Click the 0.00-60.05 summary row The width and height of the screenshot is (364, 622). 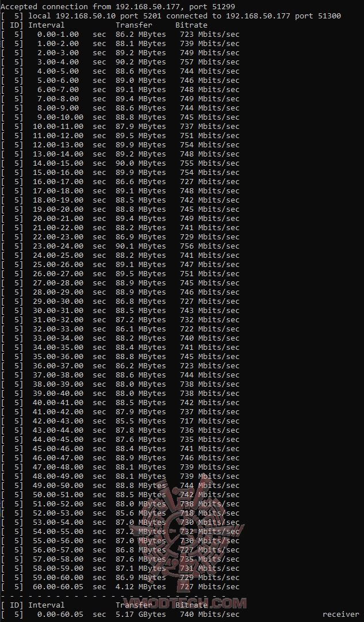click(179, 614)
